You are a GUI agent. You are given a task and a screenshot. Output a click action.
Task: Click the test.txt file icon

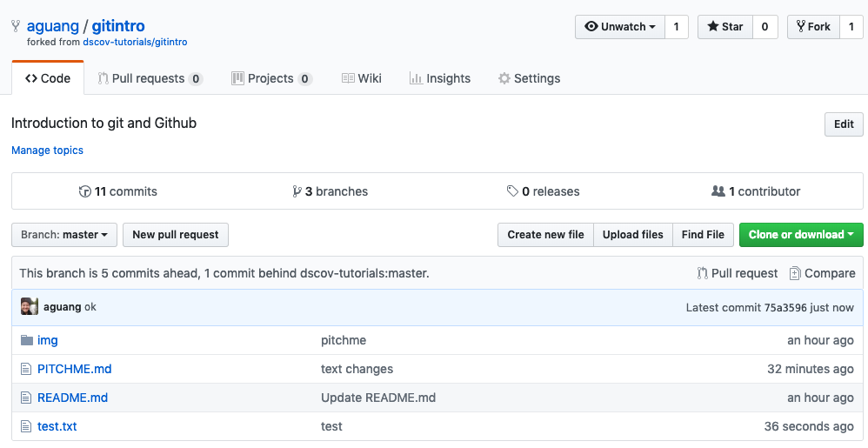click(26, 426)
